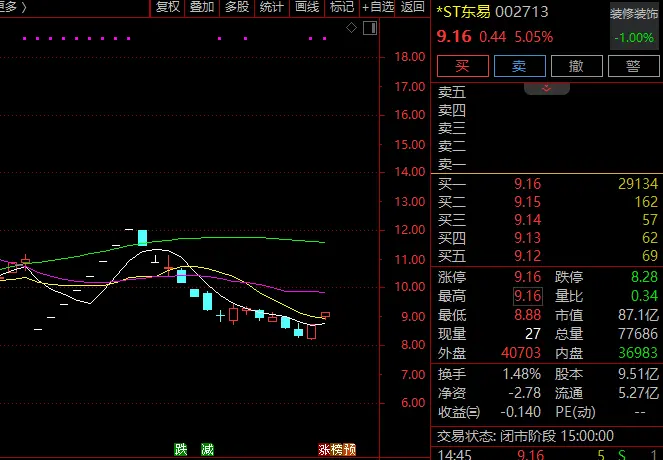Click the 跌 marker at chart bottom
The image size is (663, 460).
click(180, 450)
